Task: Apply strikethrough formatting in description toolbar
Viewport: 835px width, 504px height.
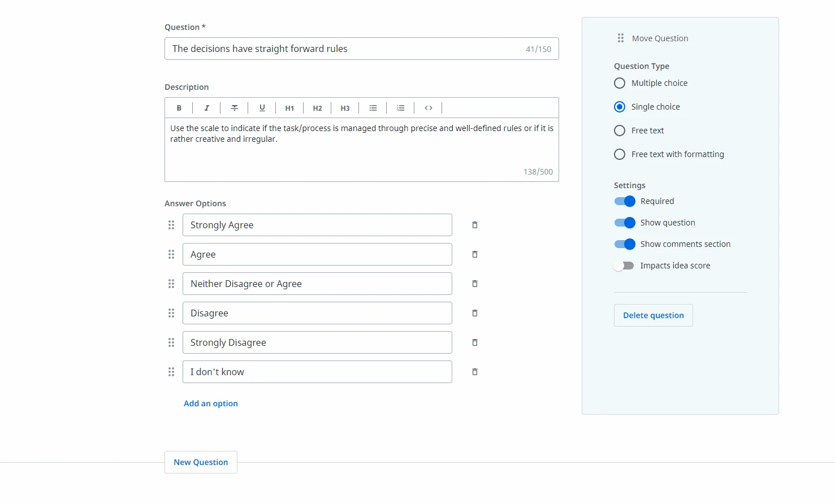Action: [x=234, y=108]
